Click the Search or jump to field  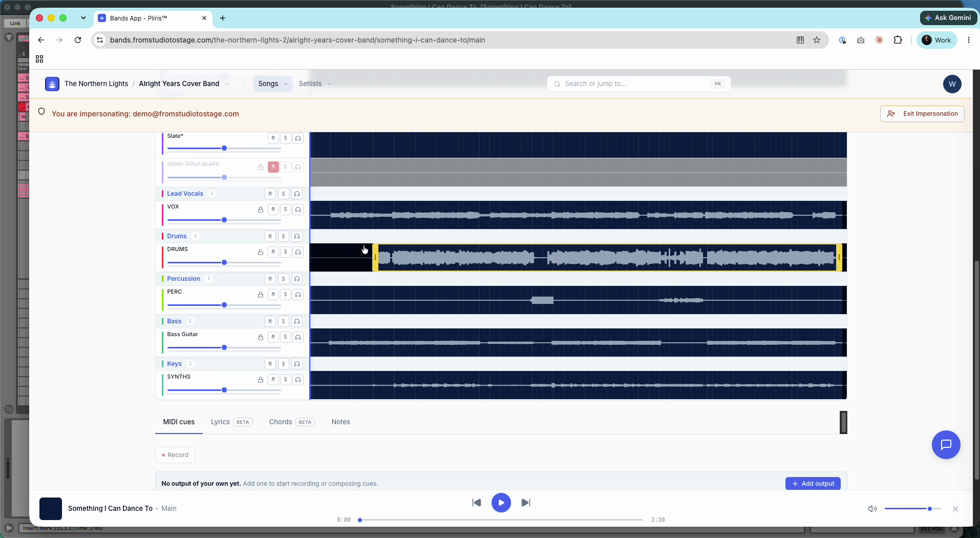click(638, 84)
